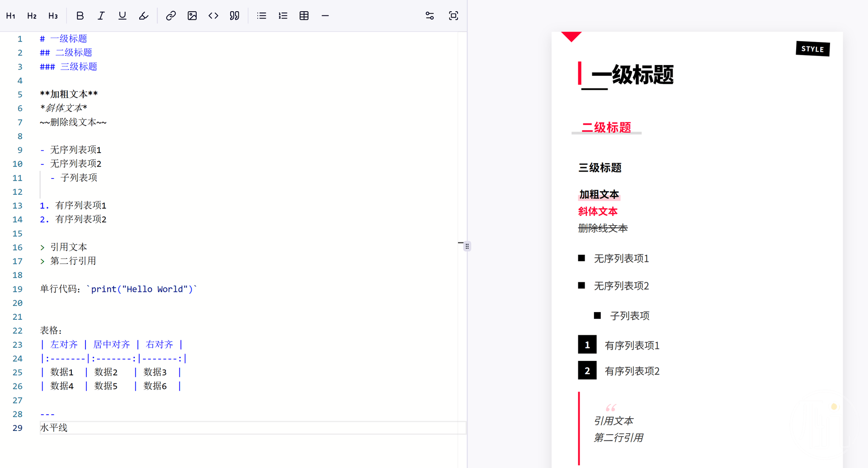
Task: Click '- 无序列表项1' in the editor
Action: pos(71,150)
